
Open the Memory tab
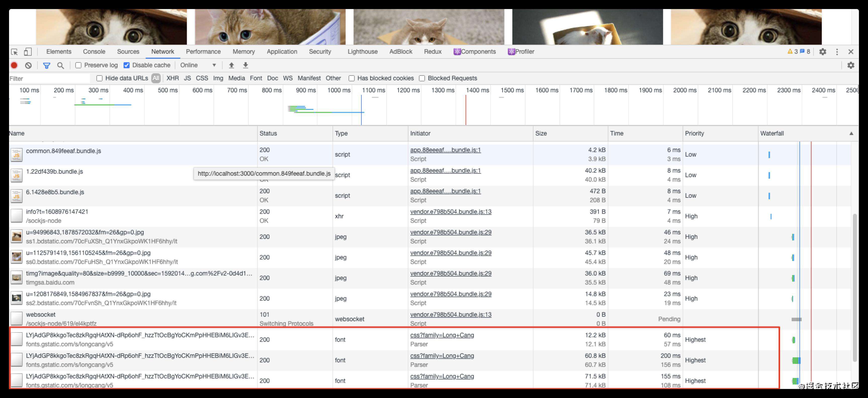click(244, 51)
